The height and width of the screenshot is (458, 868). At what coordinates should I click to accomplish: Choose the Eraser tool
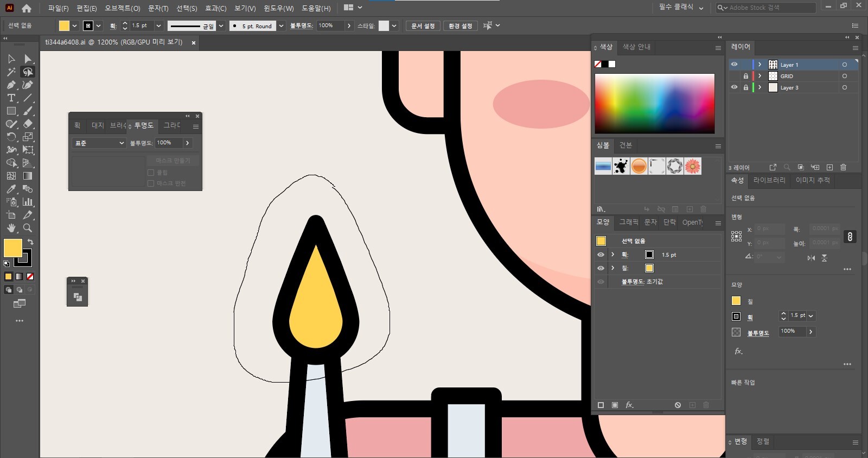point(28,124)
